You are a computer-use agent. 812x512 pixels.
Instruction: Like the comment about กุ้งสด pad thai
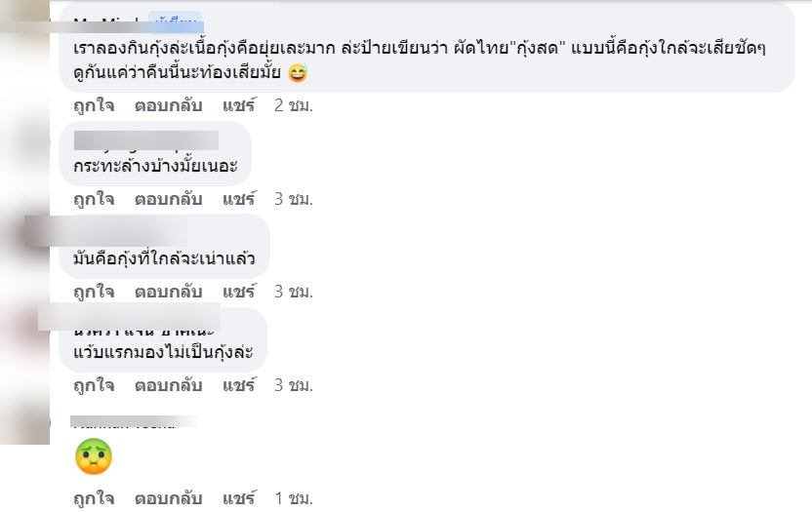pos(94,105)
